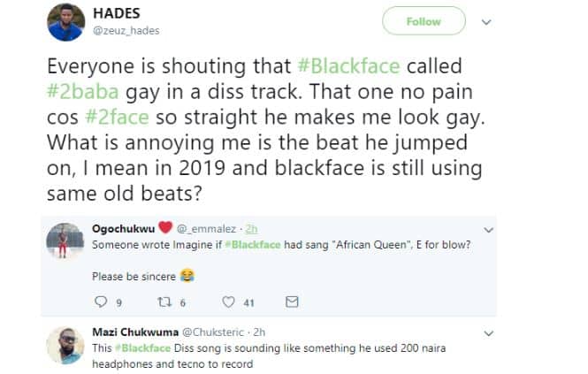Like Ogochukwu's tweet with the heart icon
The image size is (588, 374).
click(x=228, y=302)
